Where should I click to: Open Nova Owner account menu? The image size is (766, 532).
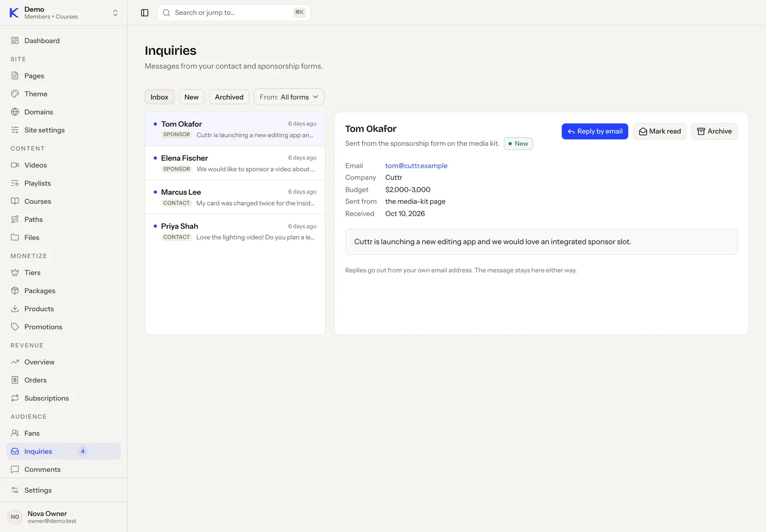click(x=63, y=517)
